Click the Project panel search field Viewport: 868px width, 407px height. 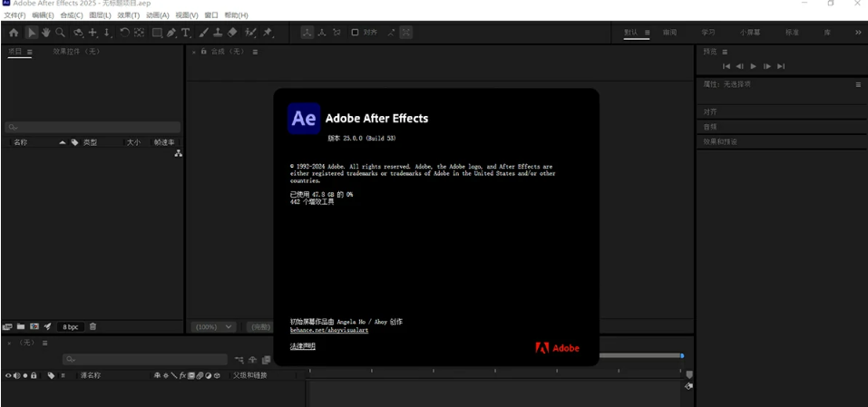click(x=93, y=127)
